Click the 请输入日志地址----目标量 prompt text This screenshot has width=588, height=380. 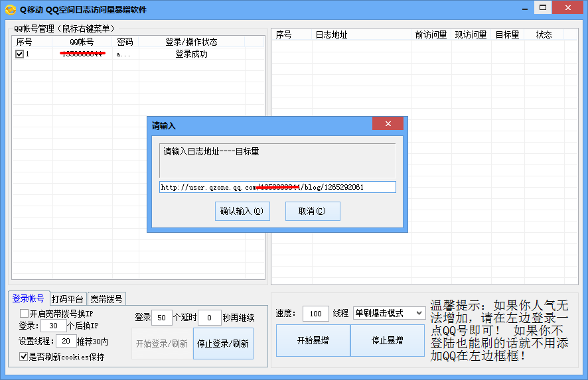211,151
